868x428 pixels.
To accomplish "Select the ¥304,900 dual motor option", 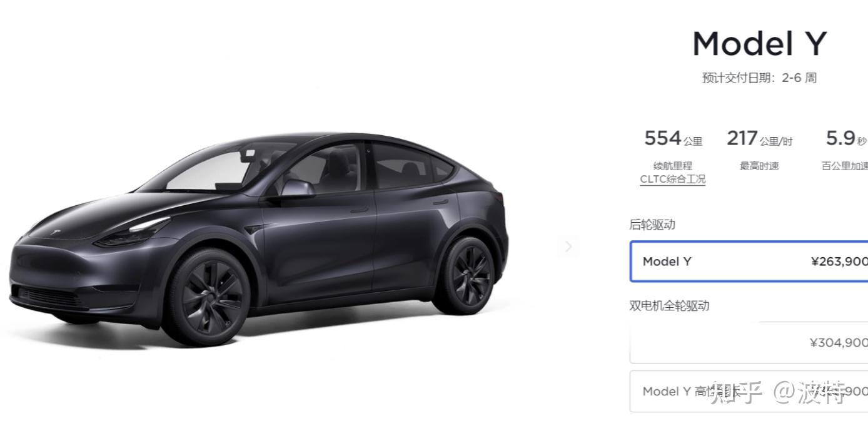I will [749, 342].
